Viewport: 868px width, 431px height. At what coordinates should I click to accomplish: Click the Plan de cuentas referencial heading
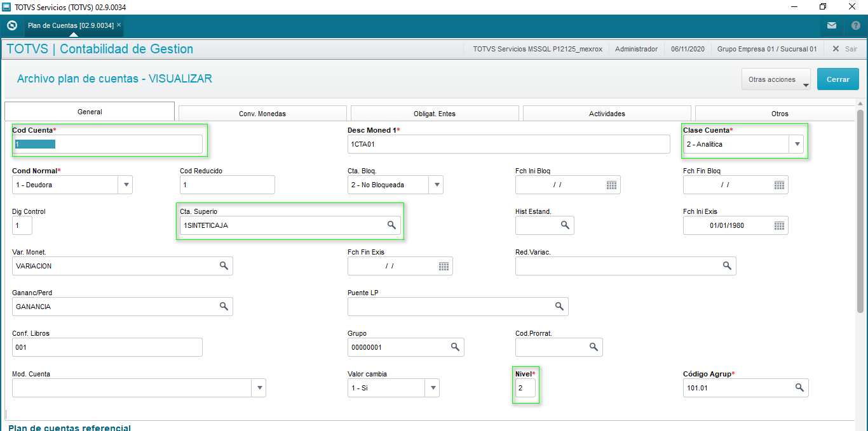click(x=70, y=427)
